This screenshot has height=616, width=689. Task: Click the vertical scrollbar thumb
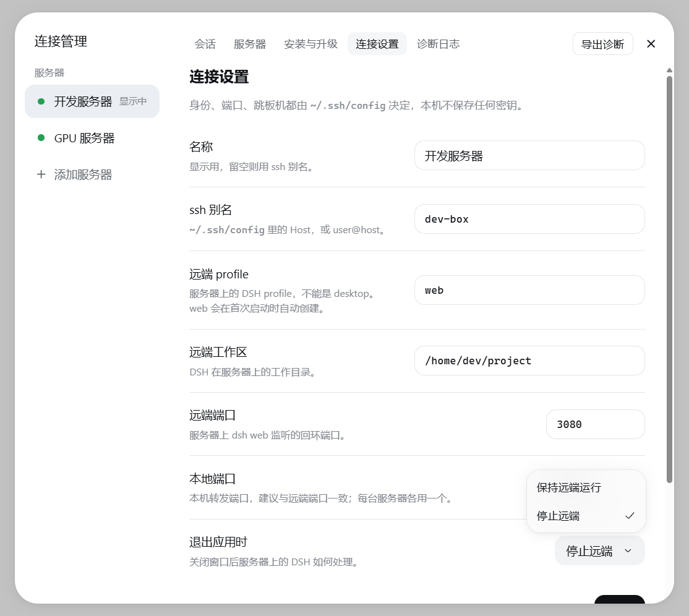click(x=669, y=280)
